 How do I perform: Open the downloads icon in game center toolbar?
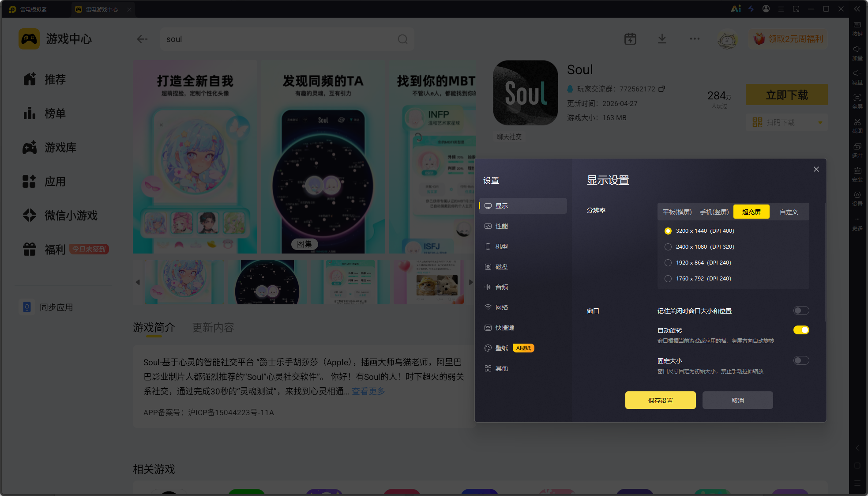coord(662,39)
